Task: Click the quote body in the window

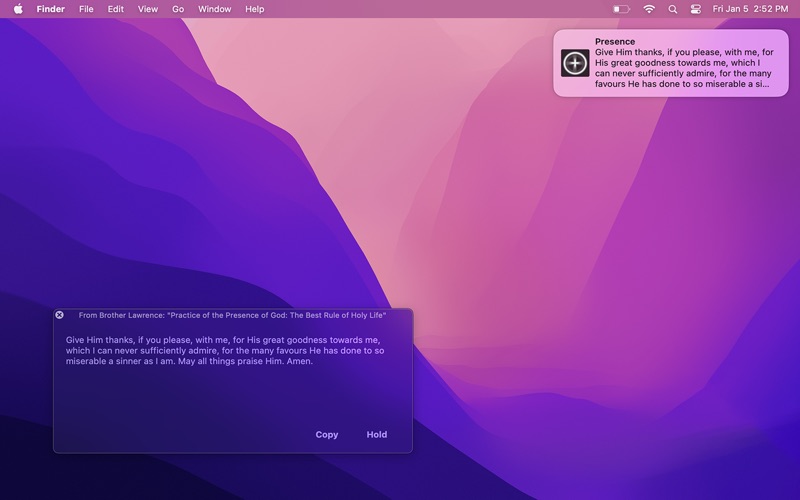Action: [x=225, y=351]
